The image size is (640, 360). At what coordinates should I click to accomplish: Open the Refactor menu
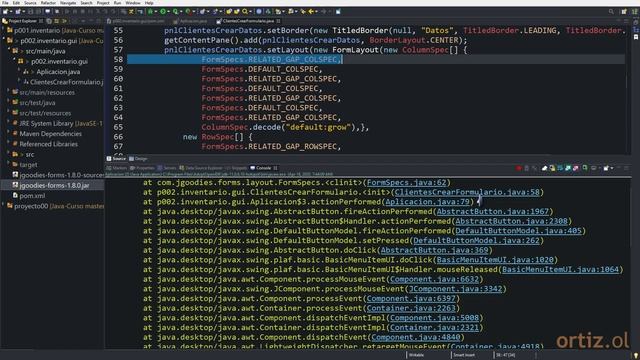48,3
